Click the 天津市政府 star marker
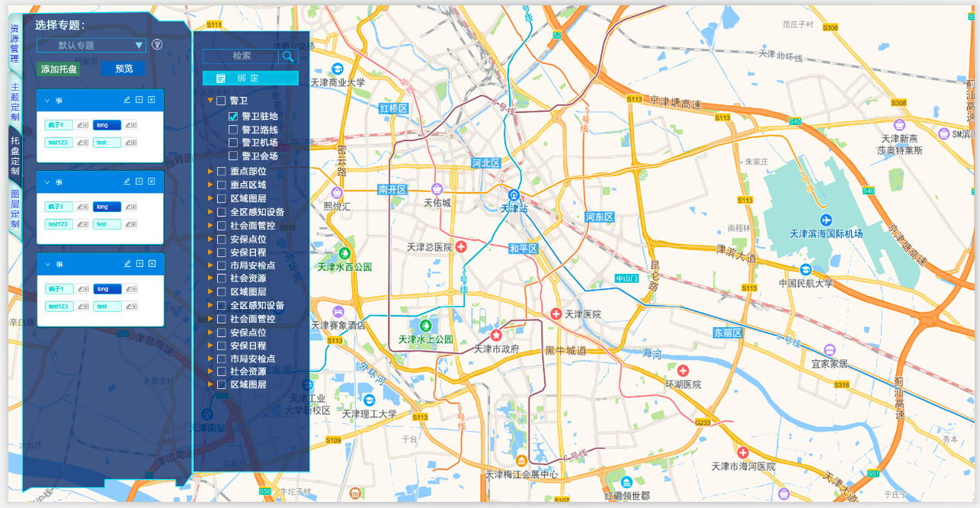The image size is (980, 508). tap(496, 335)
